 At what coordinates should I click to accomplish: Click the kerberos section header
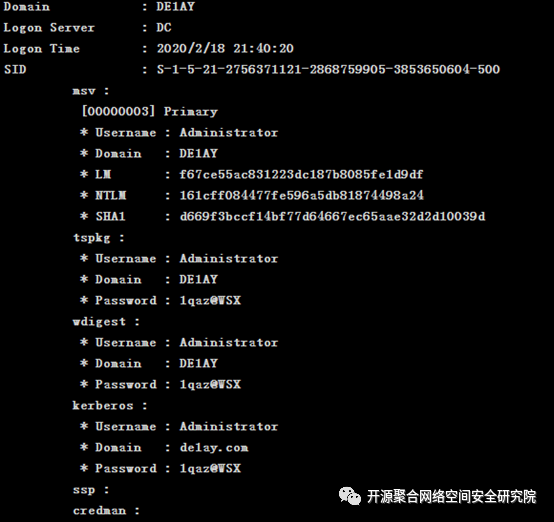110,406
